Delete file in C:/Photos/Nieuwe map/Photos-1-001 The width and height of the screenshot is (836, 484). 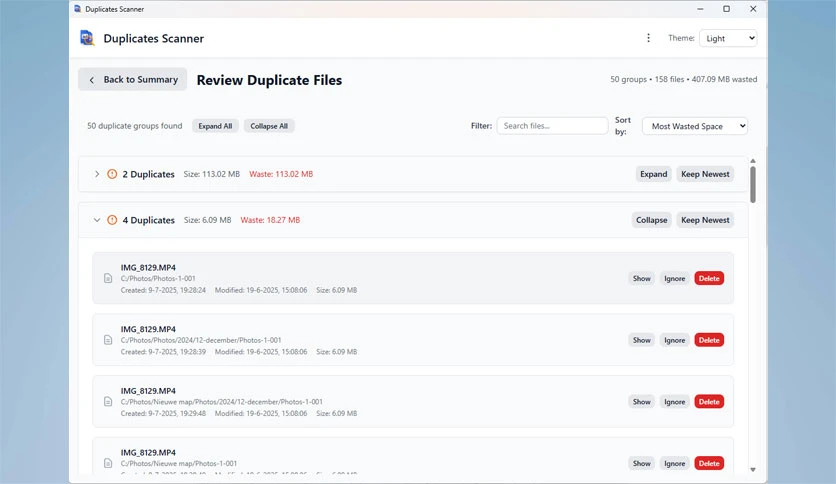[709, 463]
